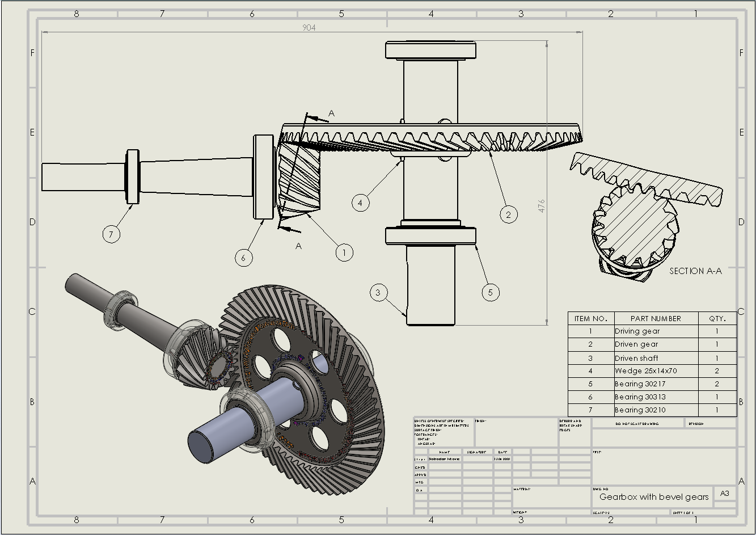Viewport: 756px width, 535px height.
Task: Select the Gearbox with bevel gears title
Action: [654, 497]
